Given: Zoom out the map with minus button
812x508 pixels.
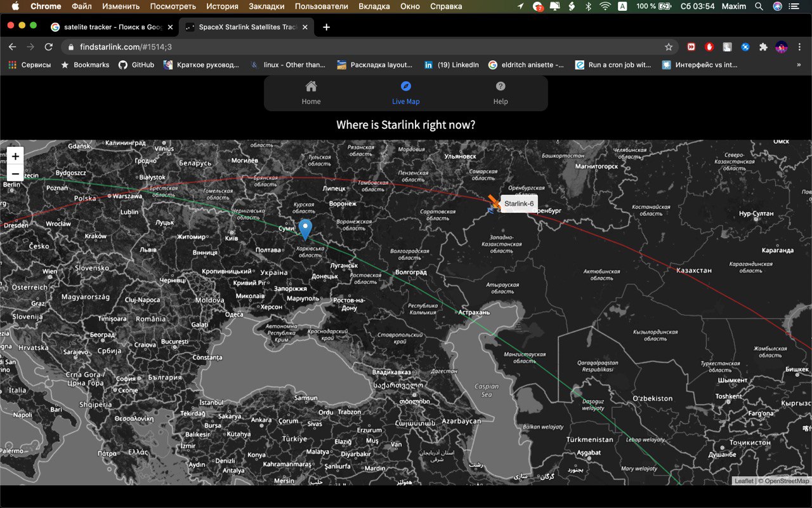Looking at the screenshot, I should 15,173.
